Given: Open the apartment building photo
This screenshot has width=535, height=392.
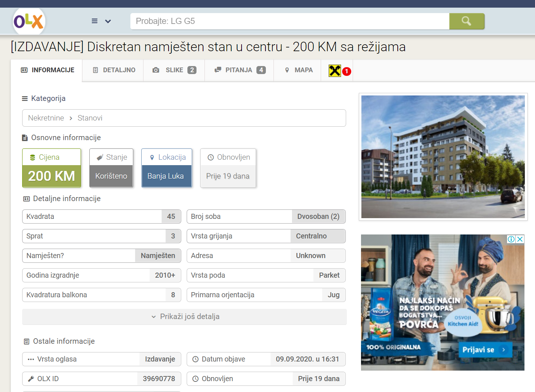Looking at the screenshot, I should click(443, 156).
